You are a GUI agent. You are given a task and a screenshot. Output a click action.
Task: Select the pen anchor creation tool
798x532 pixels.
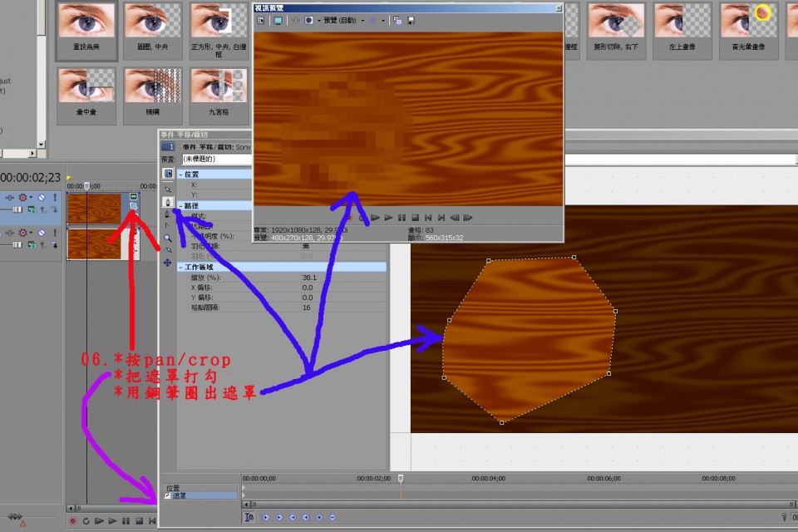168,202
